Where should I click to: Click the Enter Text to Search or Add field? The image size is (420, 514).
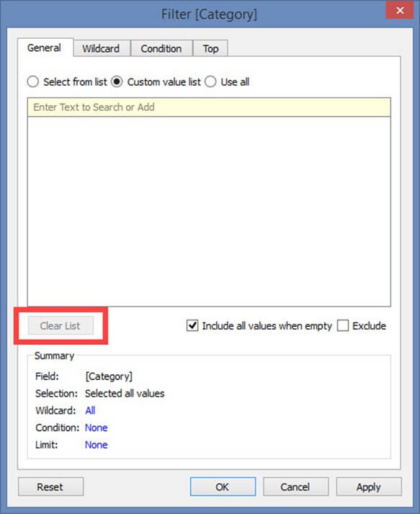(209, 107)
